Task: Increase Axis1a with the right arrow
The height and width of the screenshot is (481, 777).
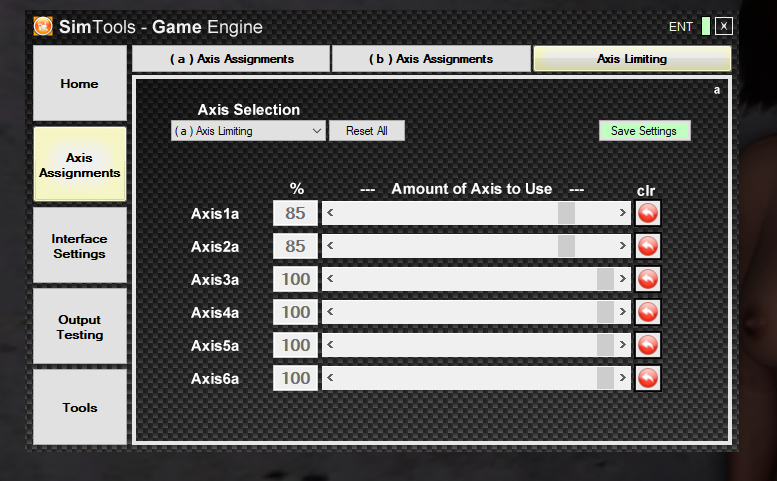Action: 622,213
